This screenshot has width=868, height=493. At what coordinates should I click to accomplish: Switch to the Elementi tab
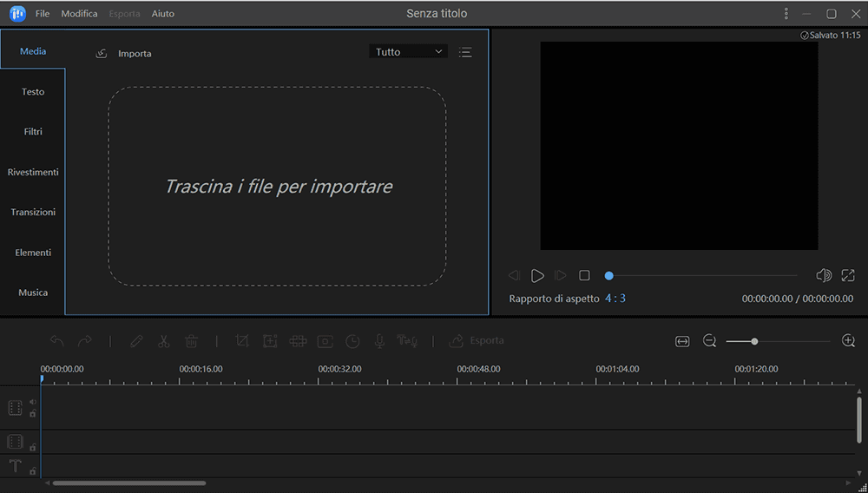(33, 253)
